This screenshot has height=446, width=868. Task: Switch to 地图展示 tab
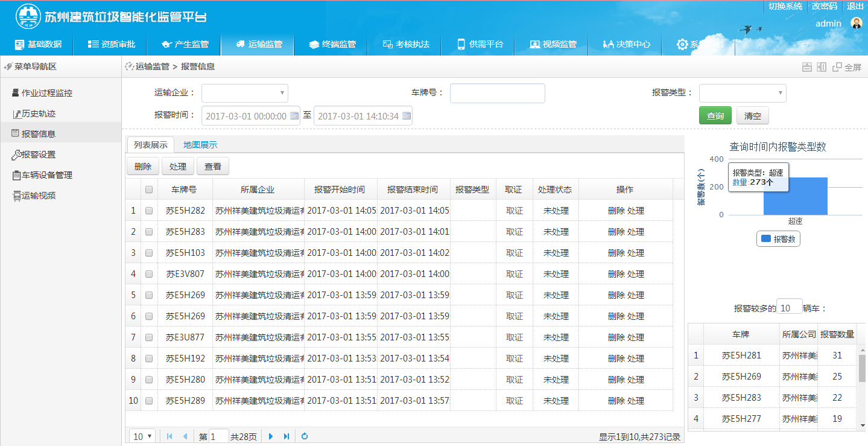pos(200,145)
